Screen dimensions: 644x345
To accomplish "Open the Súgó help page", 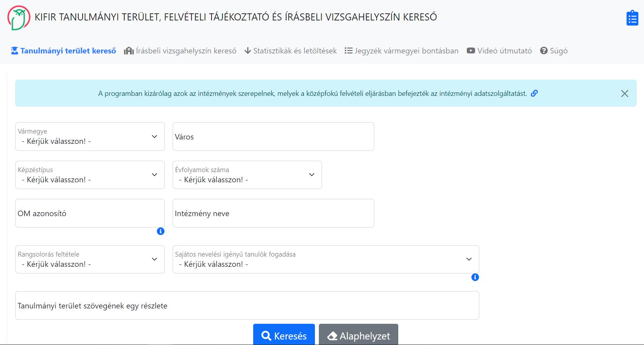I will 554,51.
